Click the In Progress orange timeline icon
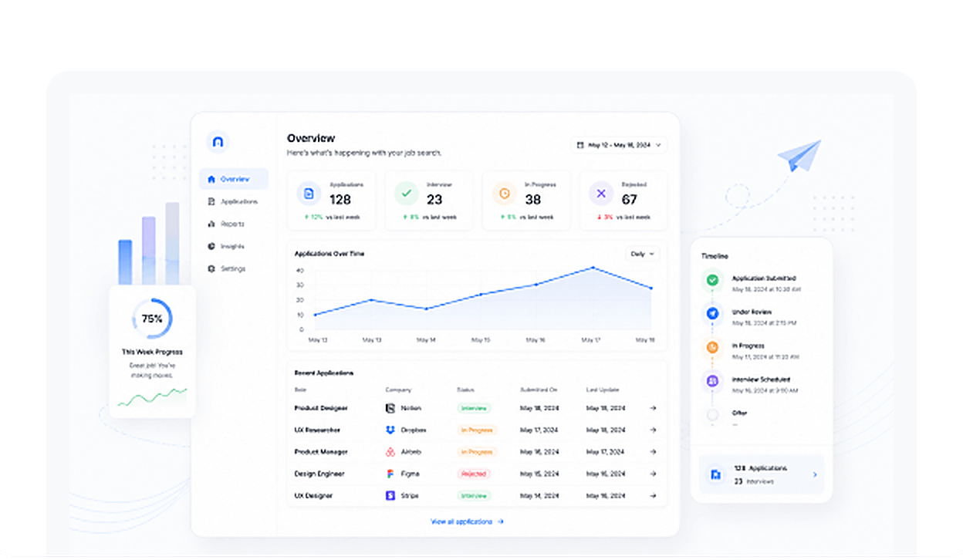 click(712, 347)
